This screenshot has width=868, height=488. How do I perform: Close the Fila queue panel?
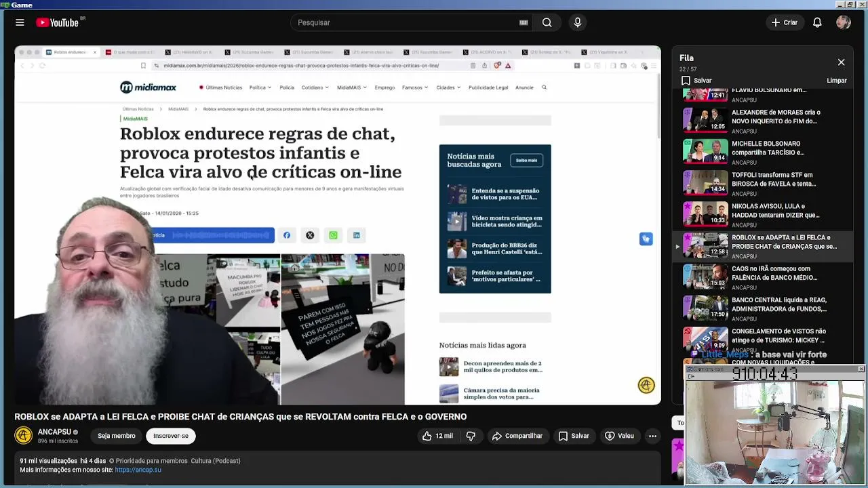click(x=841, y=62)
